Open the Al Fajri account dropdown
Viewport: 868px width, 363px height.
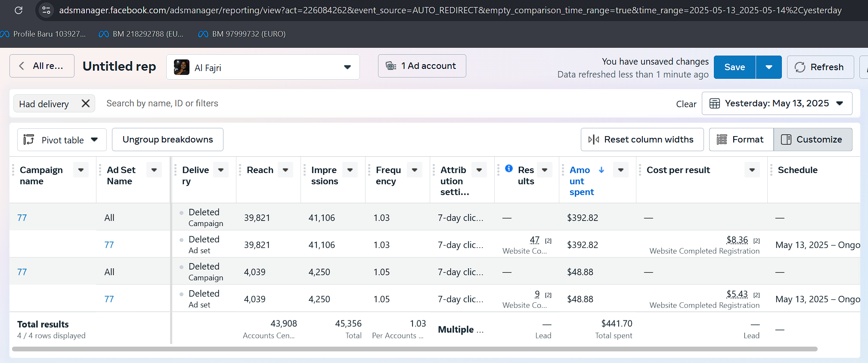pos(347,67)
